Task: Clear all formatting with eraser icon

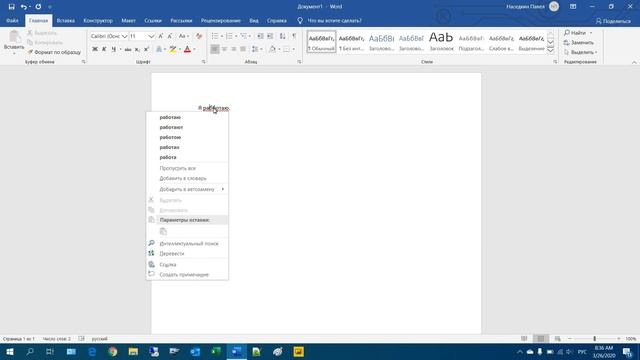Action: [x=199, y=36]
